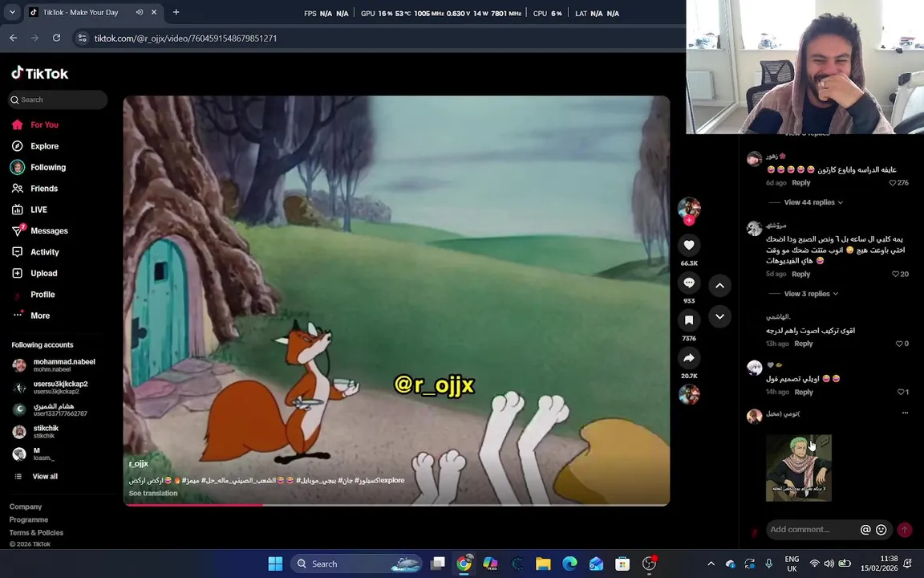The image size is (924, 578).
Task: Open r_ojjx creator name on video
Action: point(139,463)
